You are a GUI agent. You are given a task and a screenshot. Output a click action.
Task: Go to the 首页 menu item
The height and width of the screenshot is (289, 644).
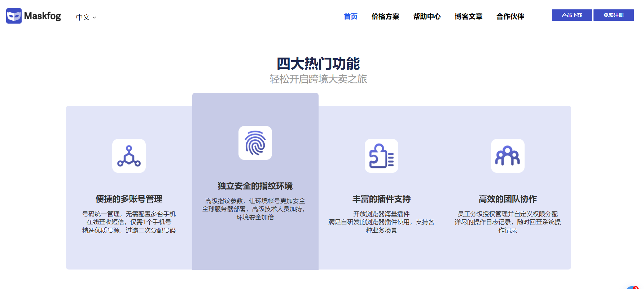[351, 16]
